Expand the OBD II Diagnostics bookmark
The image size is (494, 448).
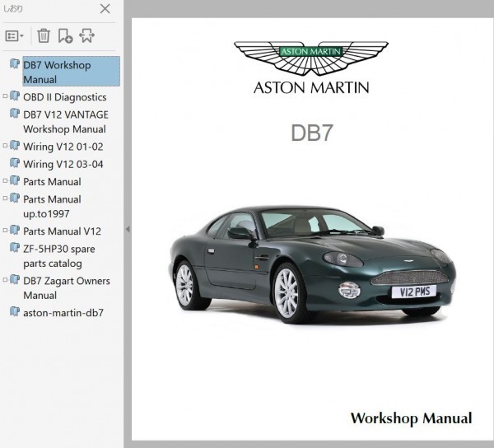pos(5,96)
